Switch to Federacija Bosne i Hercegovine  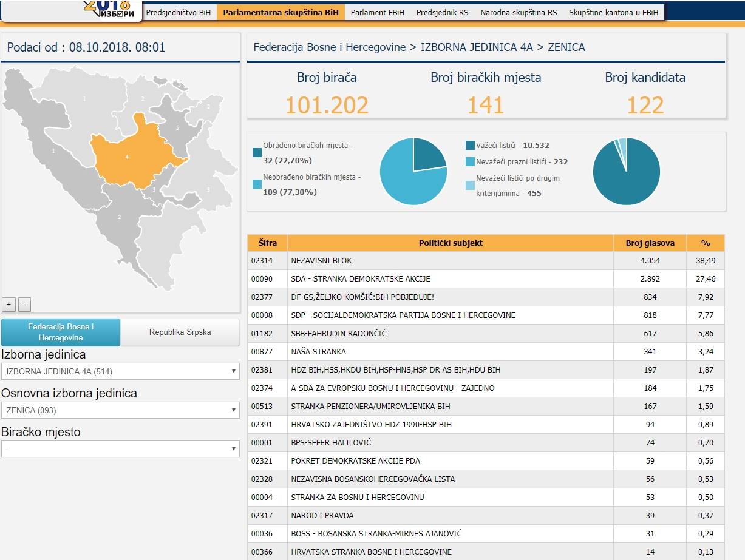(61, 332)
